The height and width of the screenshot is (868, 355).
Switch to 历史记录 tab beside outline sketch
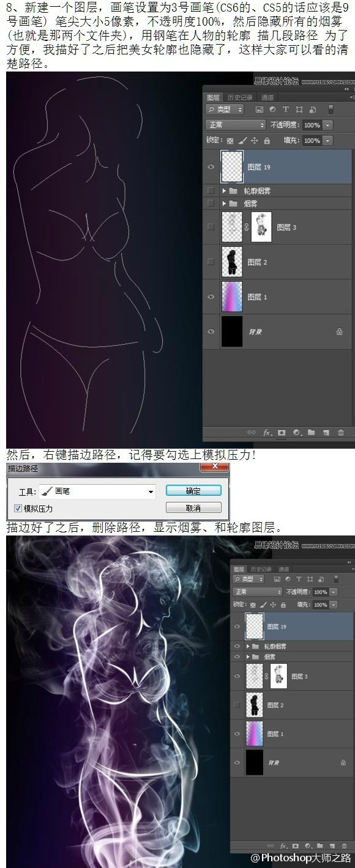tap(240, 97)
